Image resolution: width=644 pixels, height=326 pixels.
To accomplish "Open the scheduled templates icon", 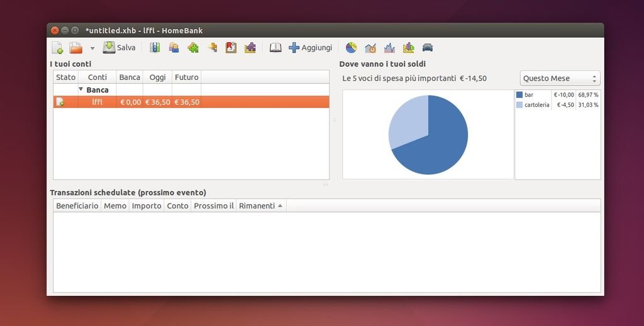I will tap(231, 48).
